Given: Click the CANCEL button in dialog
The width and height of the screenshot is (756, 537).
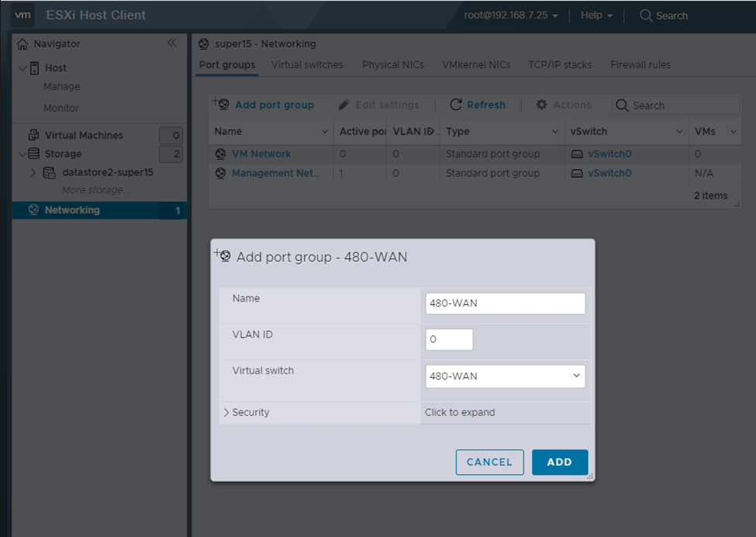Looking at the screenshot, I should tap(490, 463).
